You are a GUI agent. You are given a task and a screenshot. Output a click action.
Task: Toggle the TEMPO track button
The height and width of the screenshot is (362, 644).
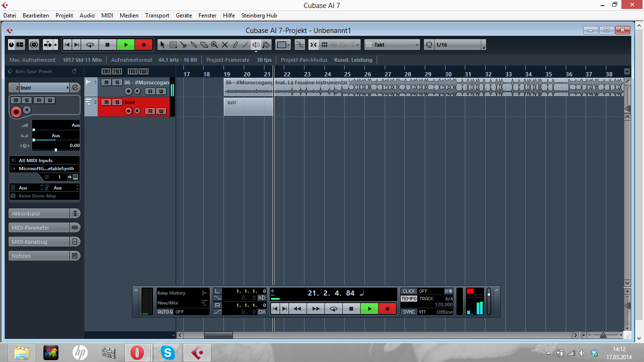409,299
